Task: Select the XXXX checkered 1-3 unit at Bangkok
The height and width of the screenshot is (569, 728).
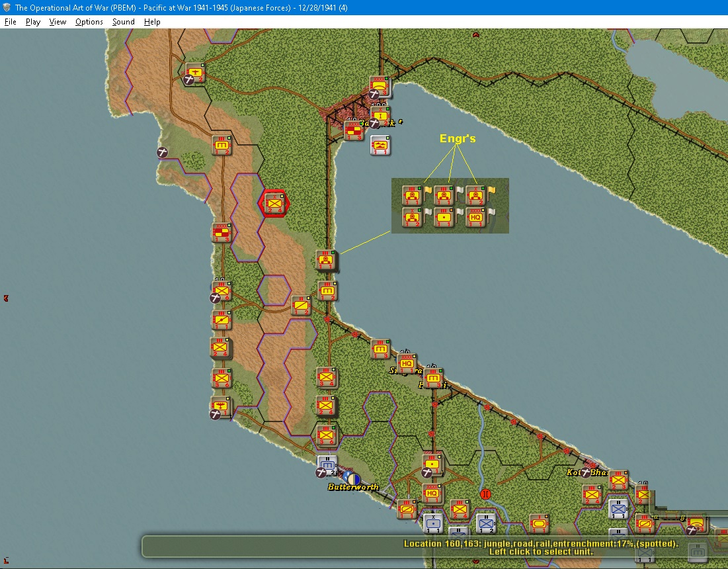Action: [x=354, y=130]
